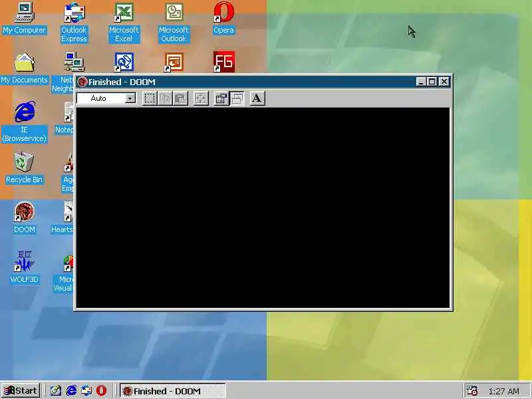Viewport: 532px width, 399px height.
Task: Open Properties from the DOOM toolbar
Action: [221, 98]
